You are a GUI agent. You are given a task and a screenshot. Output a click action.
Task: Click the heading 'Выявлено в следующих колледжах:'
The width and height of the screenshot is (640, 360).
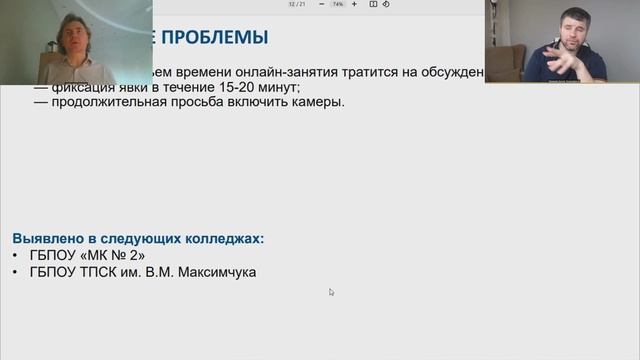click(x=138, y=238)
